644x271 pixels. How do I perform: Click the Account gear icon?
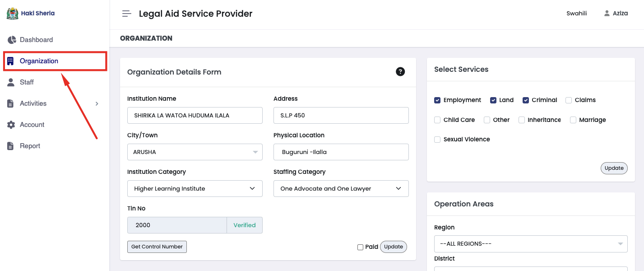(x=11, y=125)
